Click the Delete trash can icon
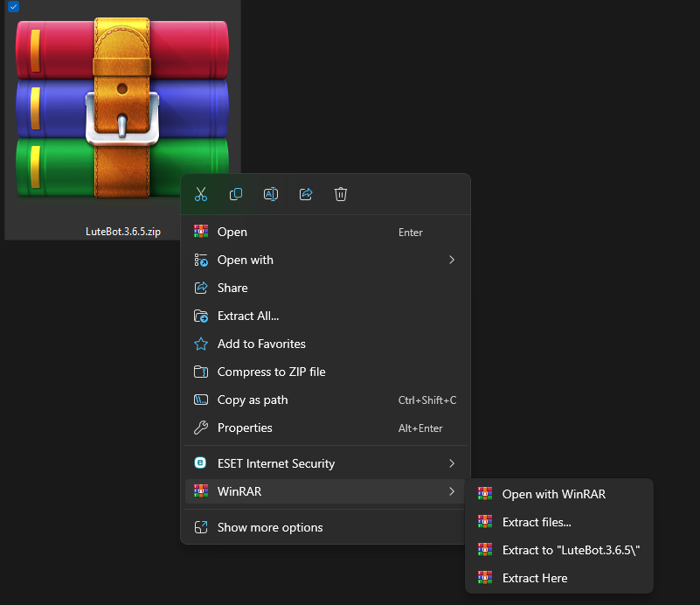The image size is (700, 605). (x=341, y=194)
